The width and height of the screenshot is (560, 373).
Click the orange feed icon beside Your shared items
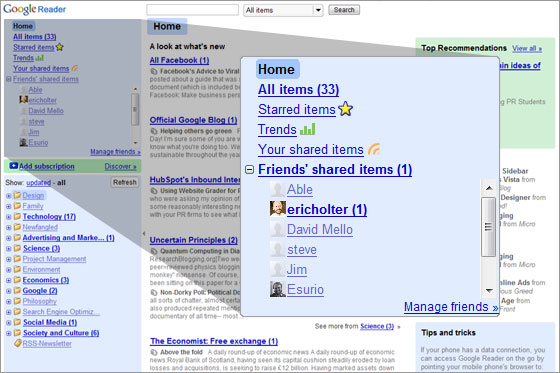(x=374, y=149)
